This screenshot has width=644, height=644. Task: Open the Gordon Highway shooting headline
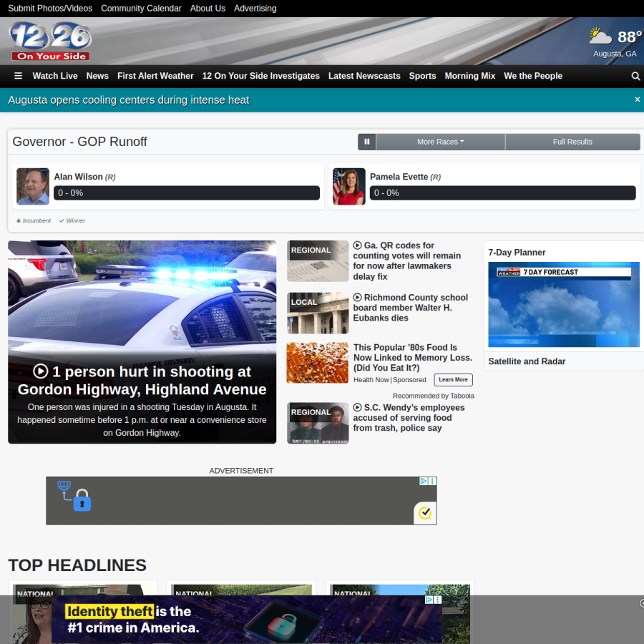(x=142, y=381)
